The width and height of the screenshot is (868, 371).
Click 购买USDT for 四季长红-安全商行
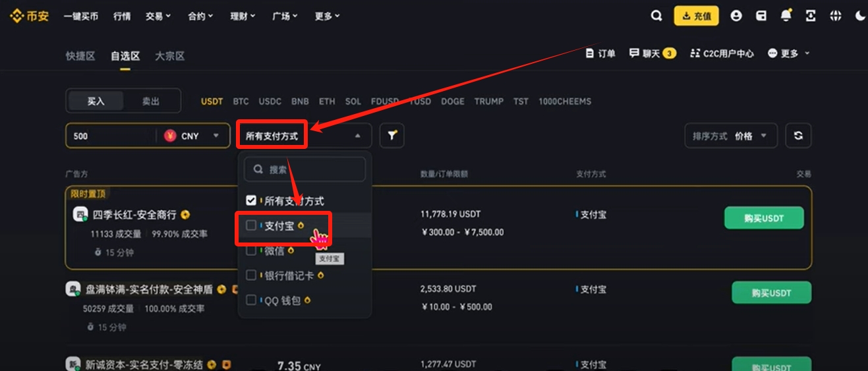click(764, 218)
